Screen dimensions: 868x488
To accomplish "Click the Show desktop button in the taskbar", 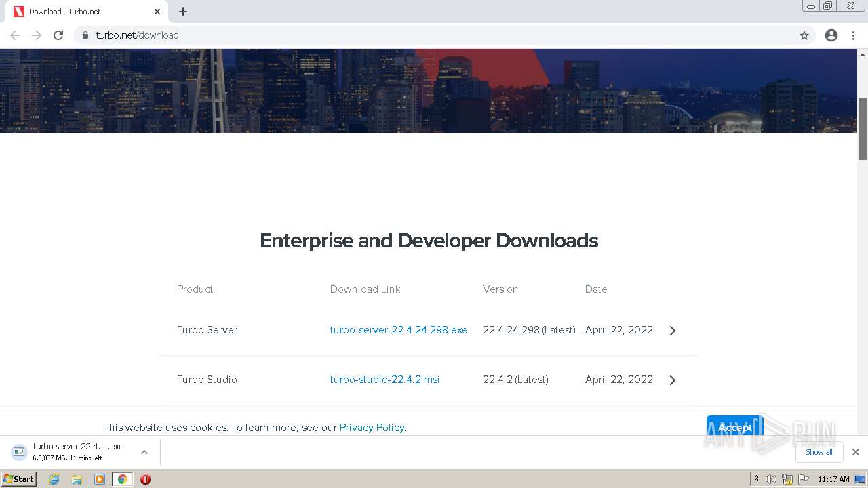I will click(x=859, y=479).
